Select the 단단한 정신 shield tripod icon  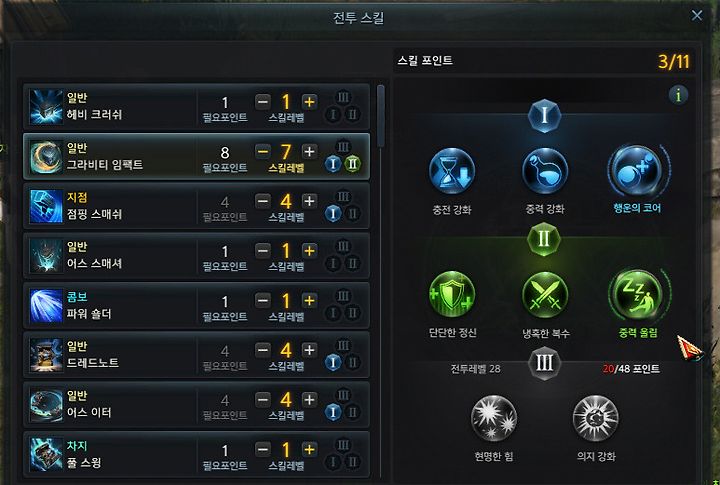click(452, 294)
